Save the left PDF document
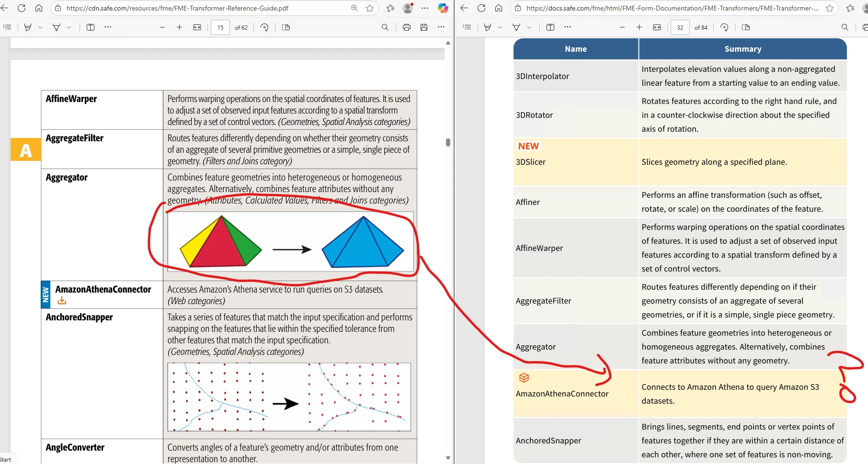The image size is (868, 464). (424, 27)
